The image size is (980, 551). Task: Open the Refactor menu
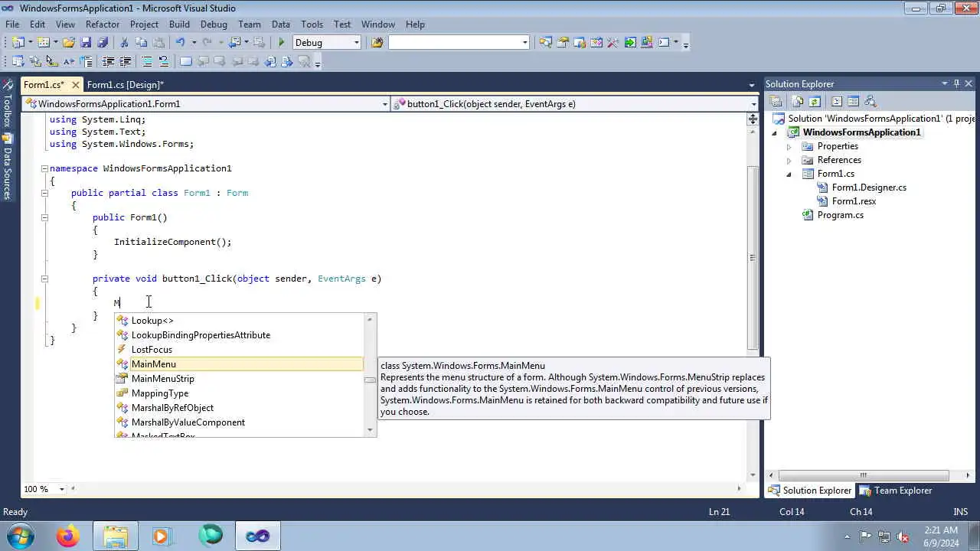click(x=103, y=24)
